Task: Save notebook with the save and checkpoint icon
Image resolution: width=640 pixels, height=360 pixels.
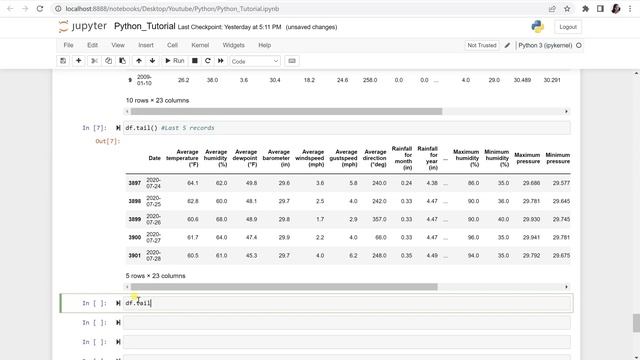Action: pos(63,61)
